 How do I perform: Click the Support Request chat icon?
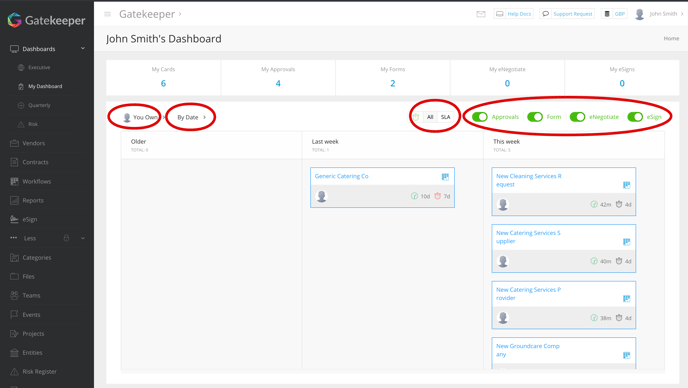point(545,14)
